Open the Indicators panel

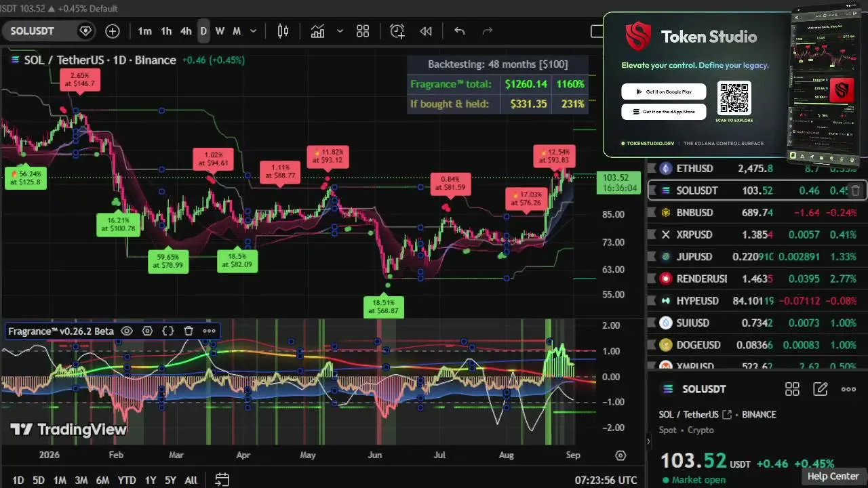317,31
